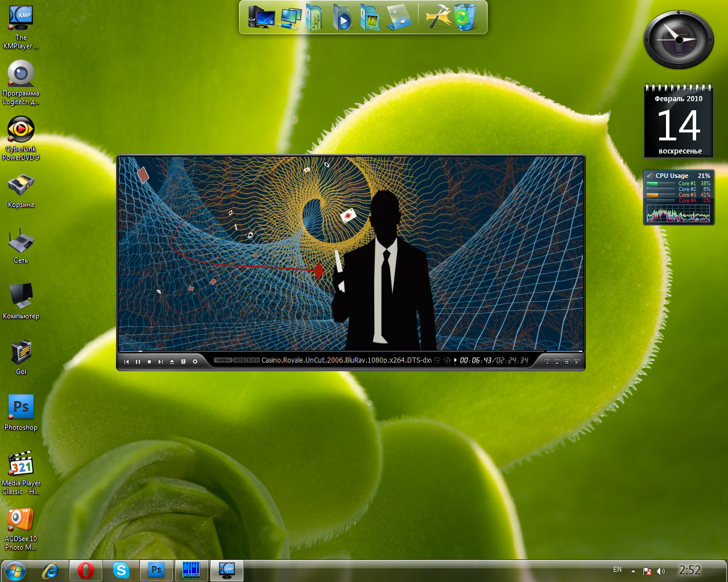
Task: Open the Windows Start menu
Action: click(14, 570)
